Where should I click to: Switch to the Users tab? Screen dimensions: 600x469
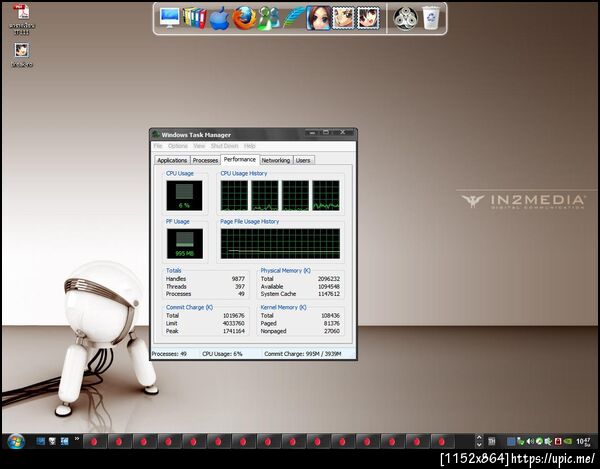(x=303, y=160)
